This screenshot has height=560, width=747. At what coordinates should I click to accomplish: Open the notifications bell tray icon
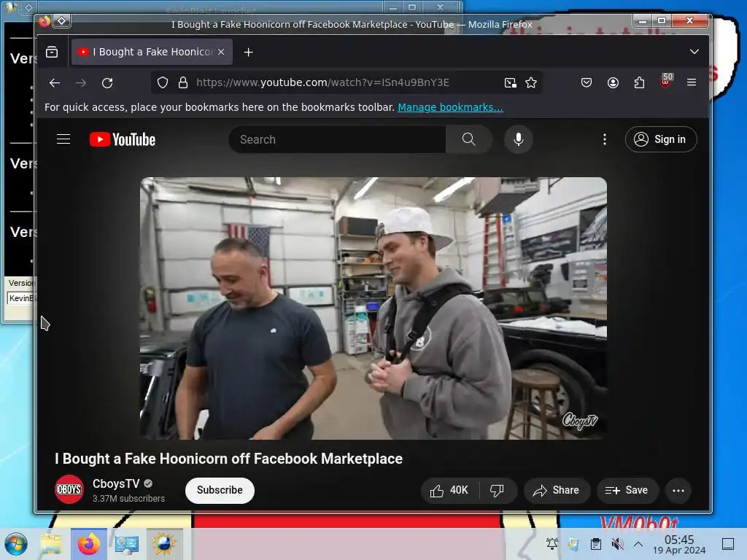[x=552, y=544]
